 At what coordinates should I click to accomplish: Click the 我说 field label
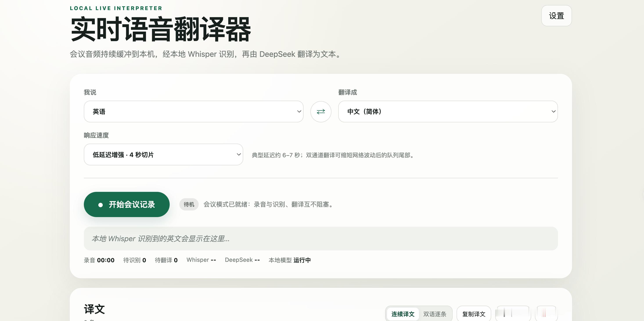click(90, 92)
